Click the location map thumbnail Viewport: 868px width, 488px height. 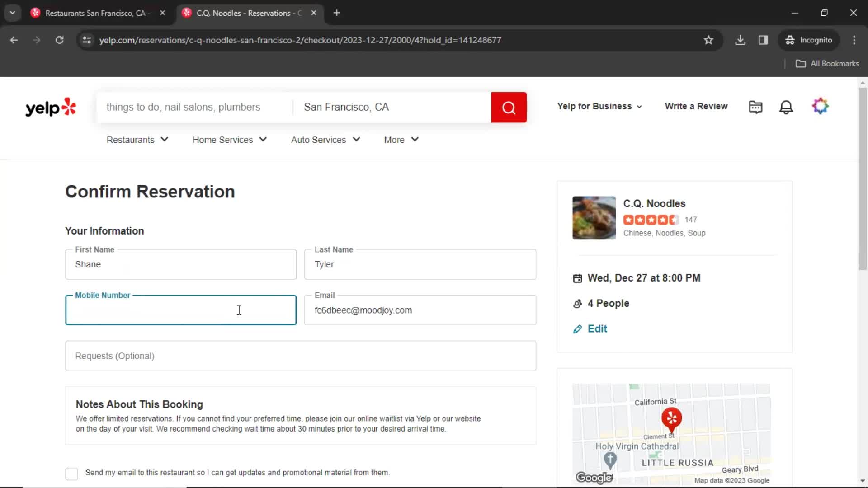pyautogui.click(x=671, y=435)
